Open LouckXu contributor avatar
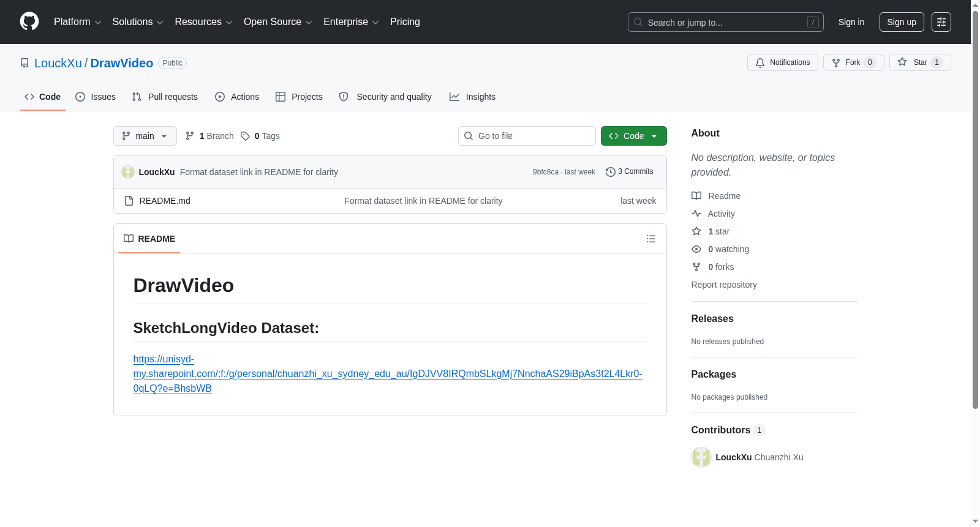980x527 pixels. [701, 457]
